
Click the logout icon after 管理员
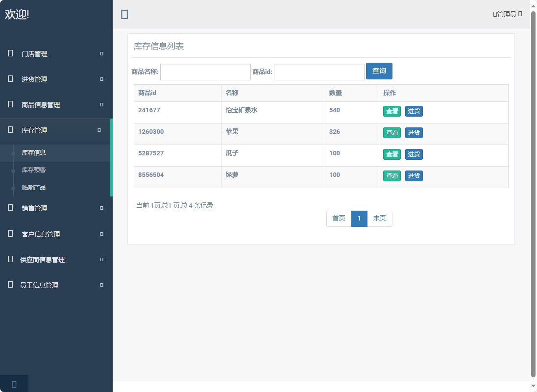click(520, 14)
